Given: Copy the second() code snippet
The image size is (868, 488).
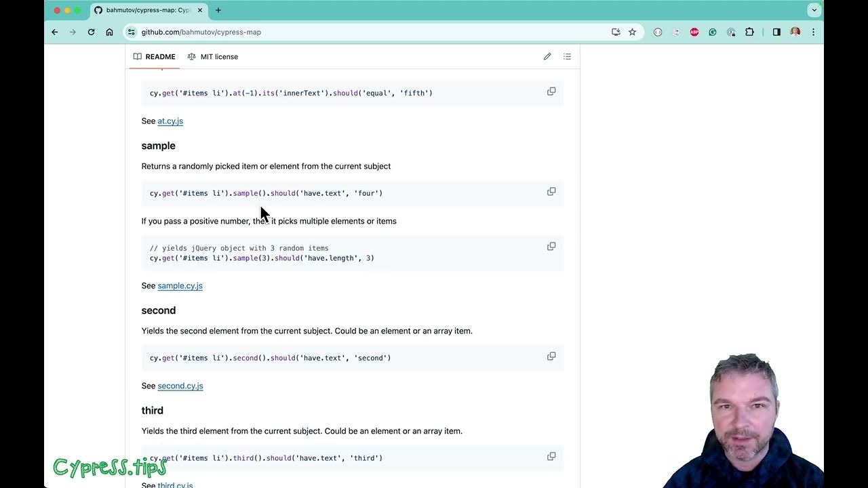Looking at the screenshot, I should tap(551, 357).
